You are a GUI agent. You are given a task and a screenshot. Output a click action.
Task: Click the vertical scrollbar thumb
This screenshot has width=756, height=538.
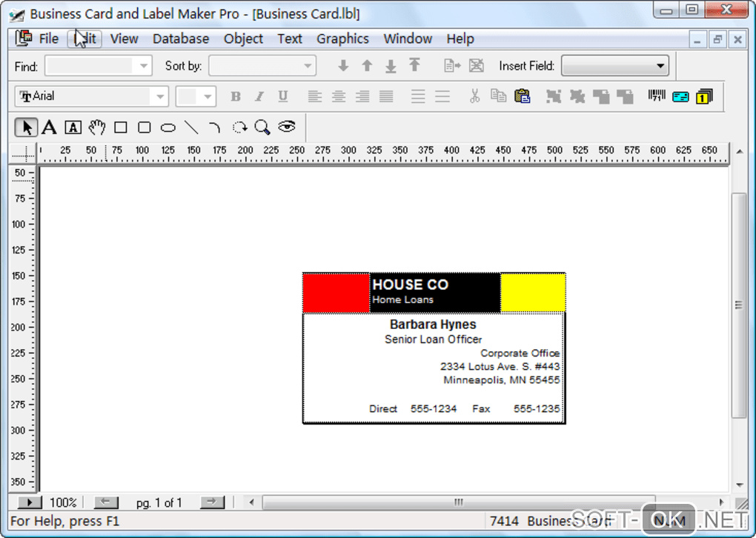click(739, 305)
